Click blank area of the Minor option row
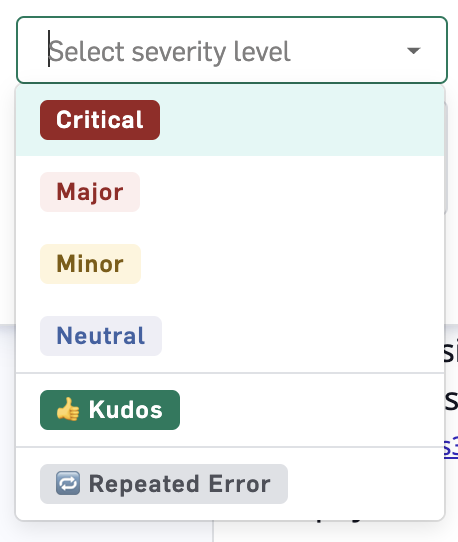 [290, 264]
